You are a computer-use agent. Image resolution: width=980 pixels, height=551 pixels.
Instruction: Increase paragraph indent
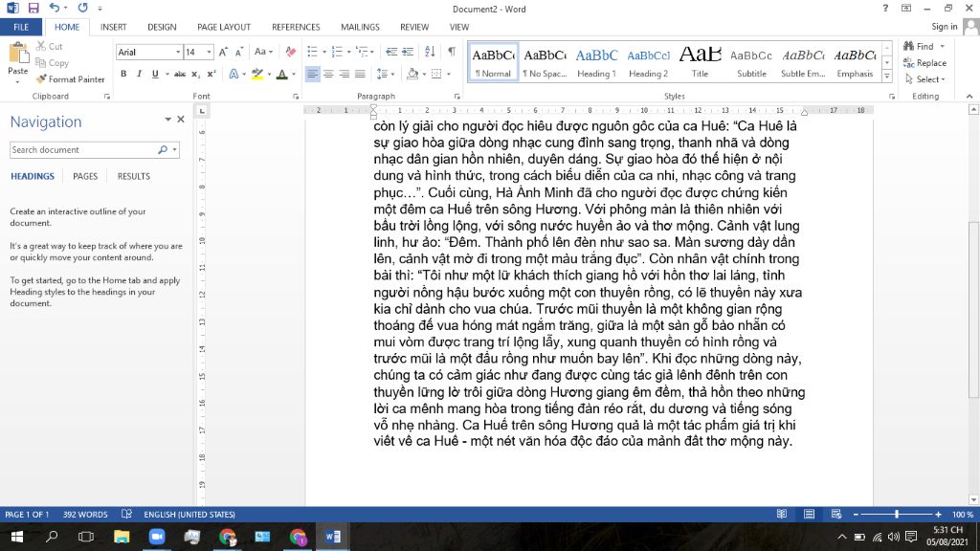point(408,52)
